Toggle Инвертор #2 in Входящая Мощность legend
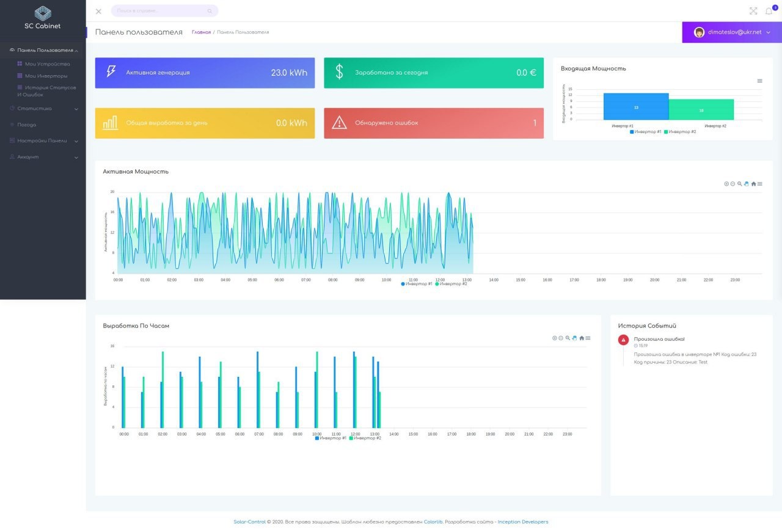782x532 pixels. pyautogui.click(x=679, y=132)
